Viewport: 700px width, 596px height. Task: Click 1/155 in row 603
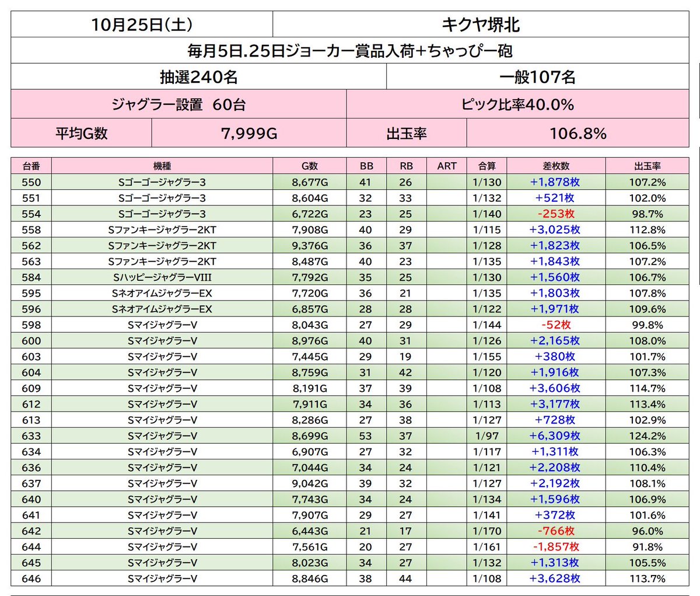click(x=487, y=357)
